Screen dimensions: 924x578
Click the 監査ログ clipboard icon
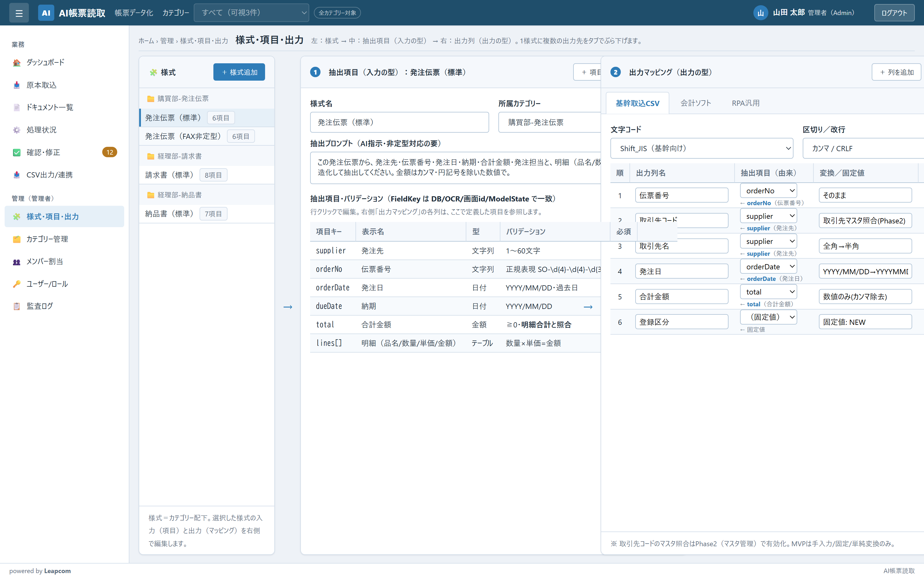16,306
